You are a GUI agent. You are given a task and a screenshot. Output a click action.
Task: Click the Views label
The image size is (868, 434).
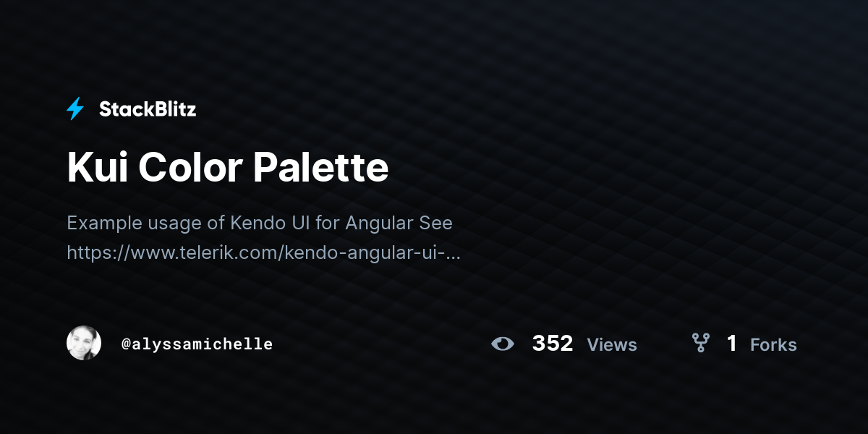coord(612,345)
